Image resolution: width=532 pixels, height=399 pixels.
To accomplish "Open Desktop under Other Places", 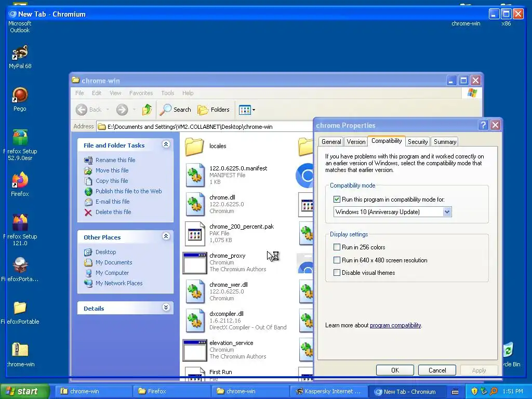I will (105, 252).
